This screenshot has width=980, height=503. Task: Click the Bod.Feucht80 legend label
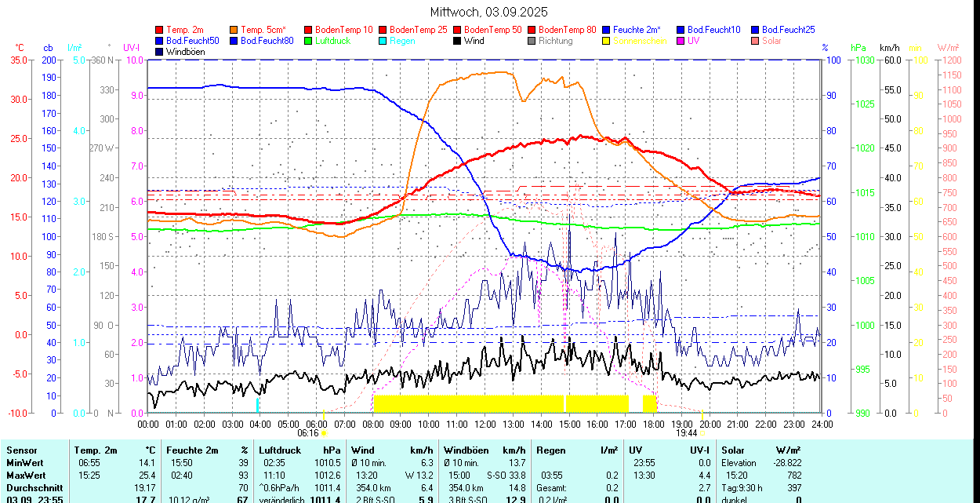point(267,41)
